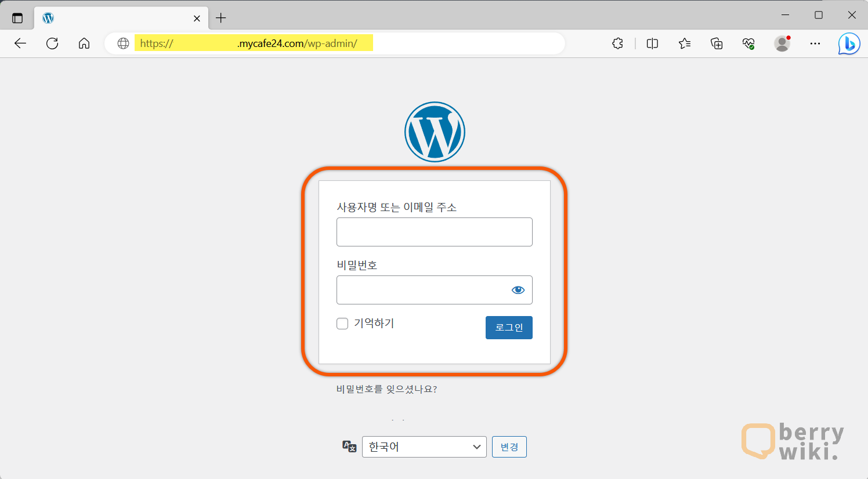
Task: Click the language translation icon
Action: (349, 447)
